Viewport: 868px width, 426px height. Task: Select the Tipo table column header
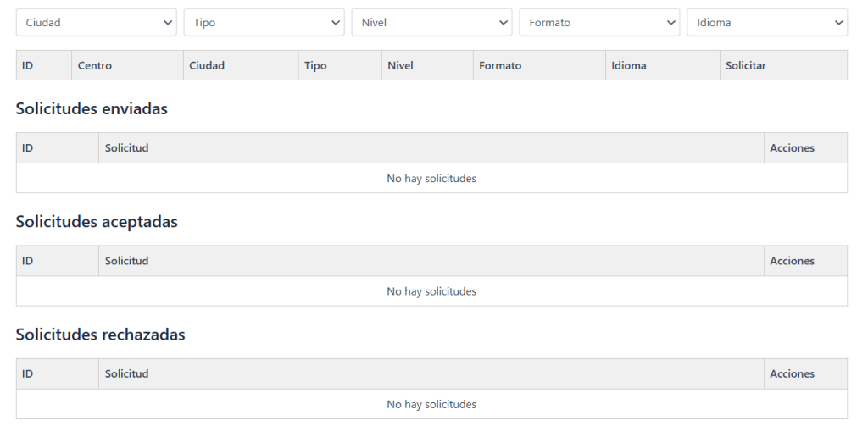coord(314,65)
